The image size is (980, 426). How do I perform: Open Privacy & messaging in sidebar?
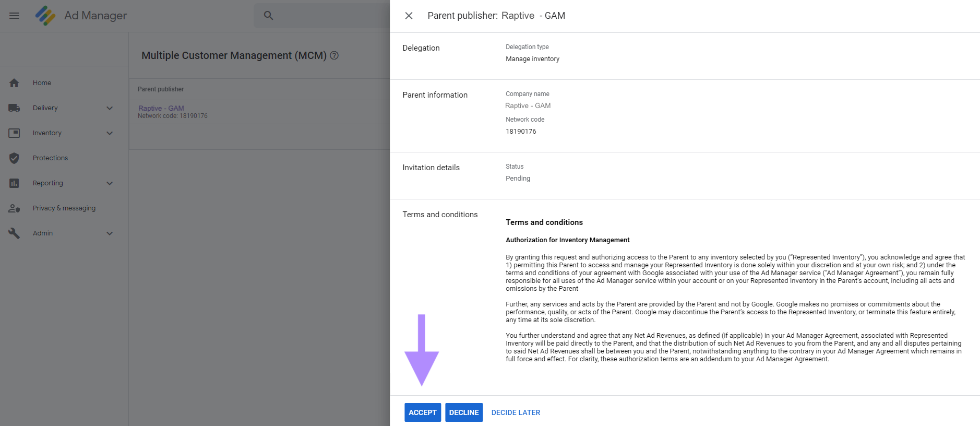[x=64, y=208]
